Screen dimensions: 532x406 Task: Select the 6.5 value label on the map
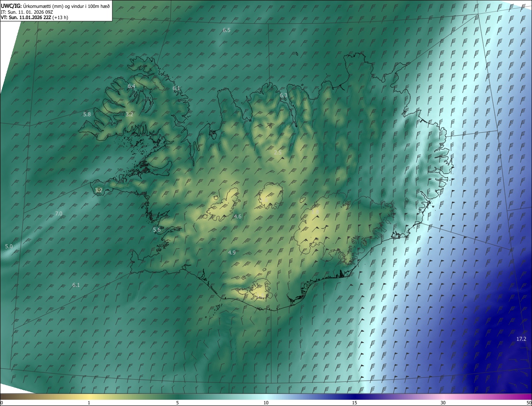(227, 30)
